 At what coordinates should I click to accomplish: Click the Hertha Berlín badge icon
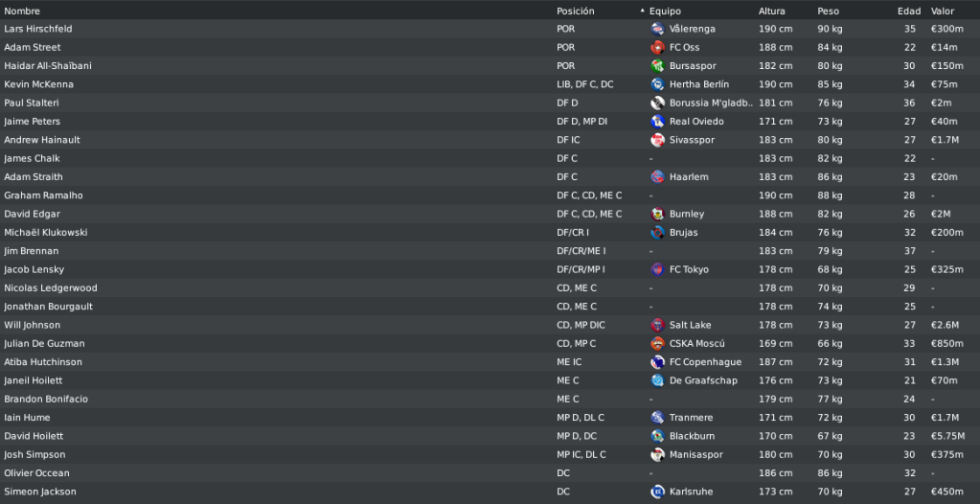(657, 84)
